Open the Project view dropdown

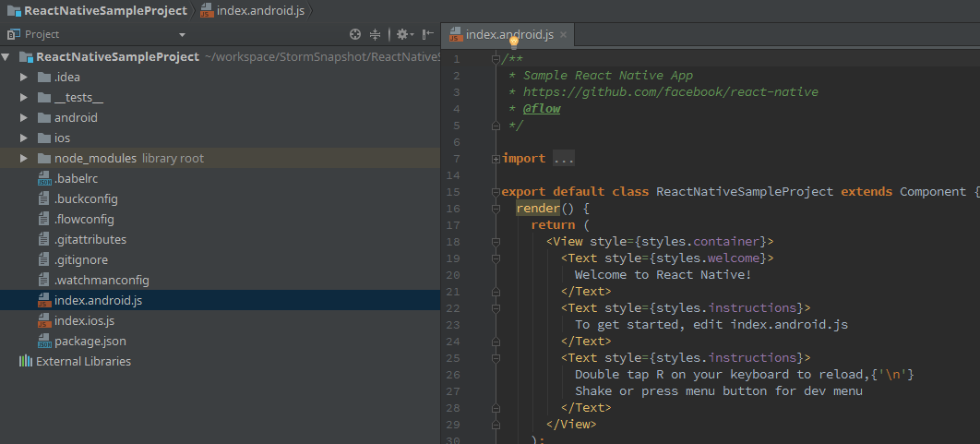(182, 35)
